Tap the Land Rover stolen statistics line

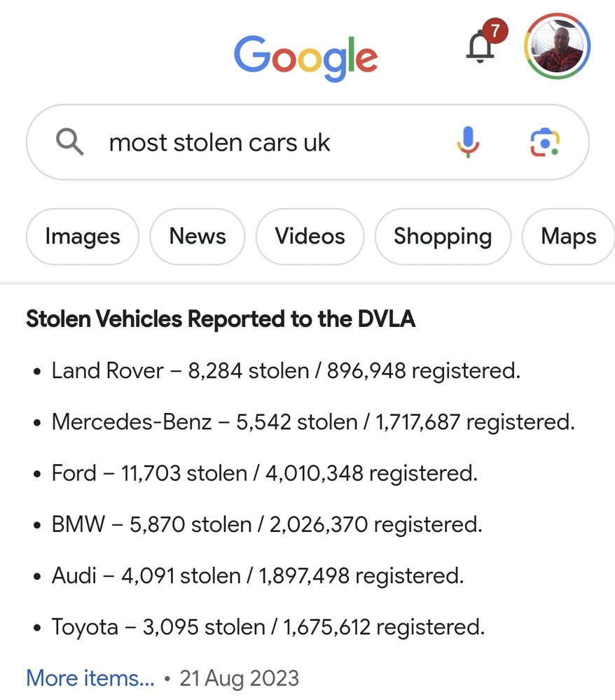pyautogui.click(x=286, y=370)
